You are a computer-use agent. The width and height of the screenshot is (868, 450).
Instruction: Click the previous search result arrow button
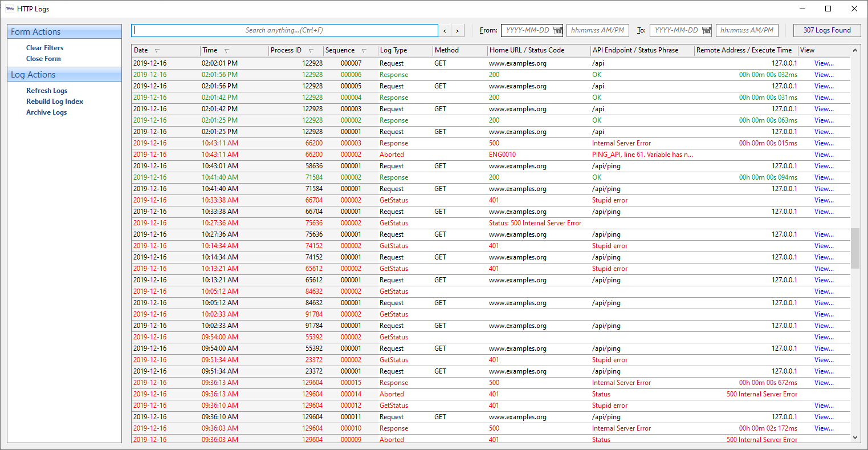pyautogui.click(x=445, y=31)
